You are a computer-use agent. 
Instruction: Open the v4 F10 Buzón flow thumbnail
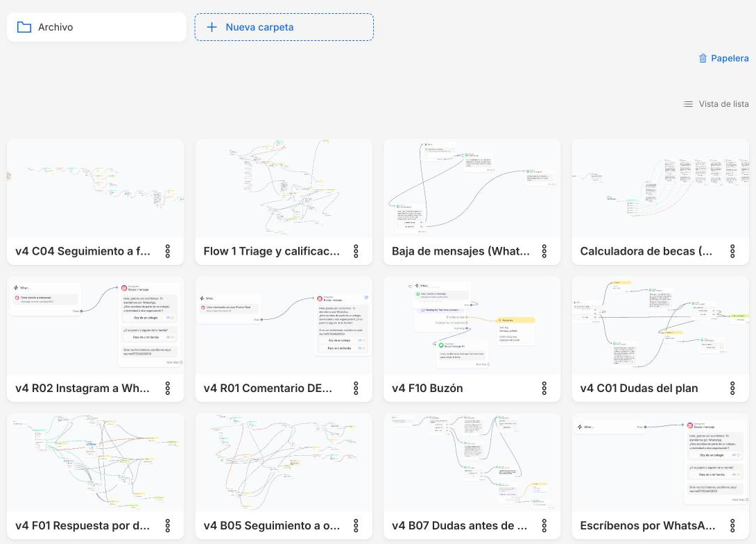472,325
